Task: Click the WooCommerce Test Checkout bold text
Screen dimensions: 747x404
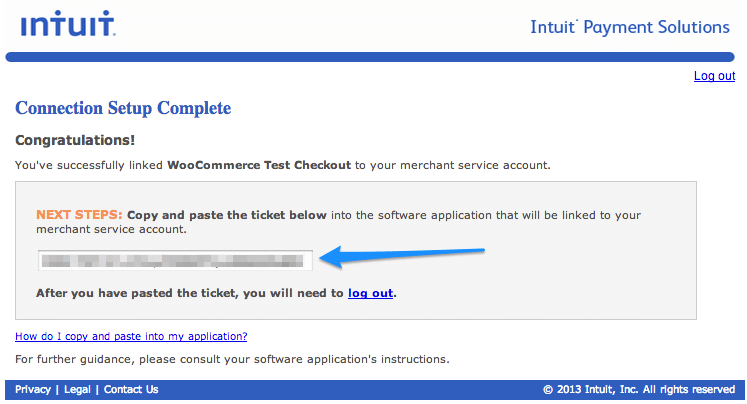Action: click(259, 165)
